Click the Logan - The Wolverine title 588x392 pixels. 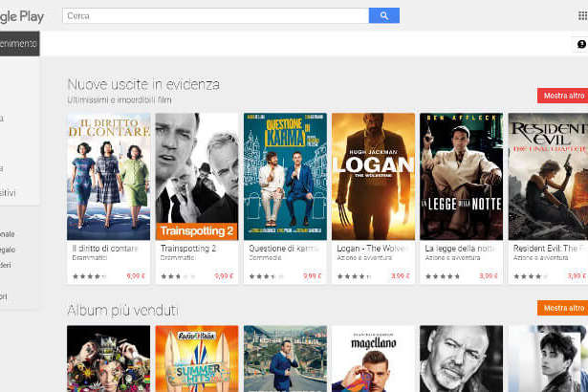click(372, 249)
